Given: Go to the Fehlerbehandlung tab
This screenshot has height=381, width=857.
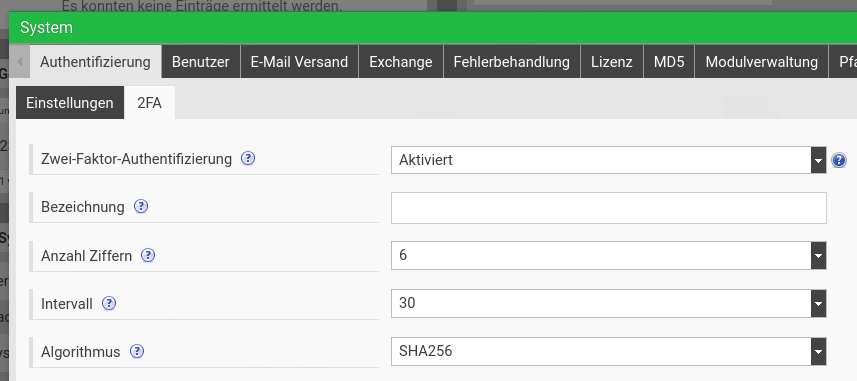Looking at the screenshot, I should (512, 62).
